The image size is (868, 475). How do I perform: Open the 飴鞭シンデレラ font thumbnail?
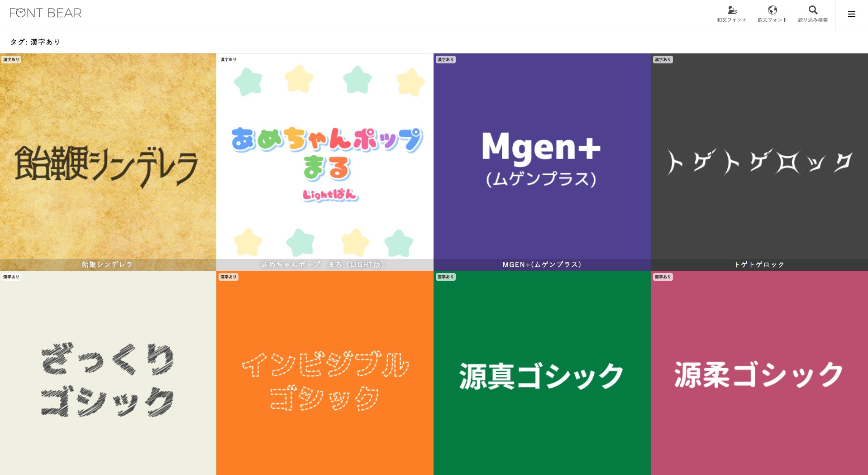pos(108,162)
